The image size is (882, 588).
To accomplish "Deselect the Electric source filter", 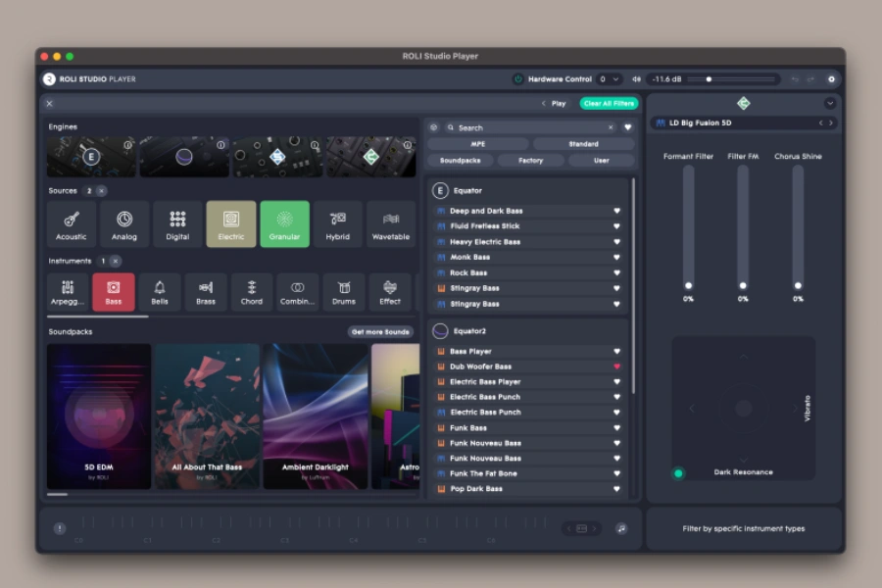I will [x=231, y=224].
